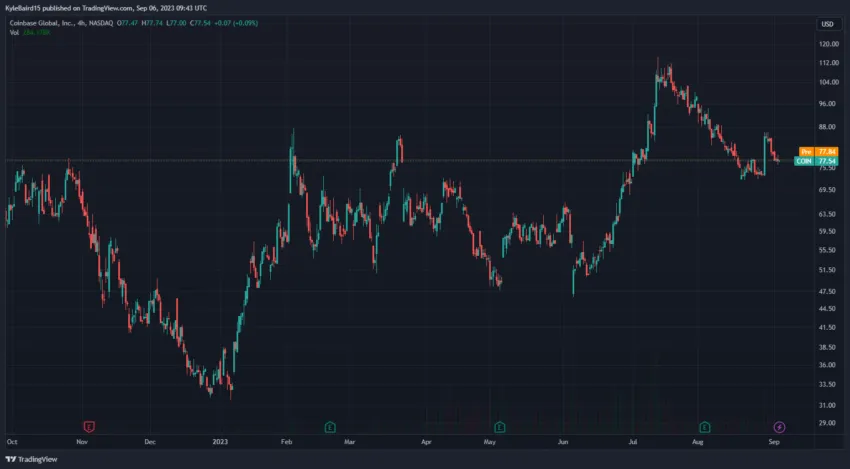Click the Oct label on the time axis
Viewport: 850px width, 469px height.
tap(12, 442)
